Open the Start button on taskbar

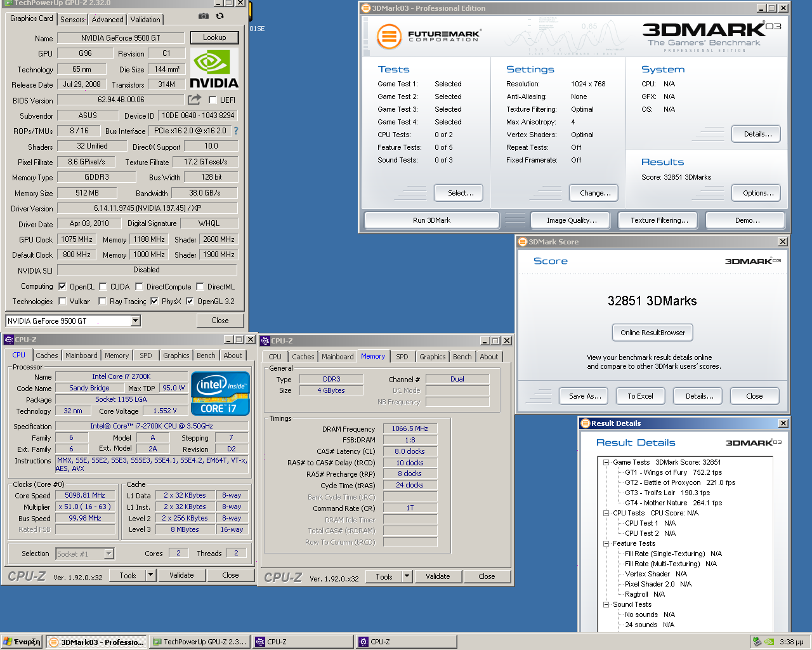coord(22,642)
